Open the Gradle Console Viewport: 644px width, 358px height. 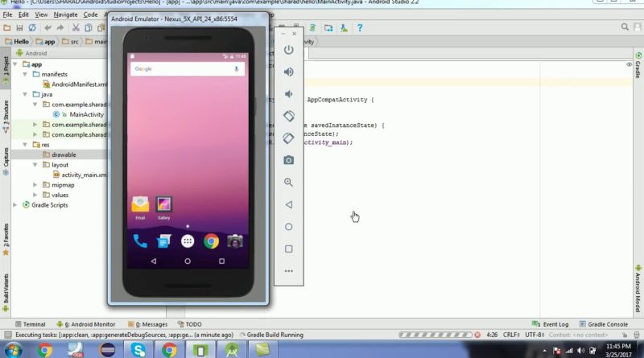[604, 324]
